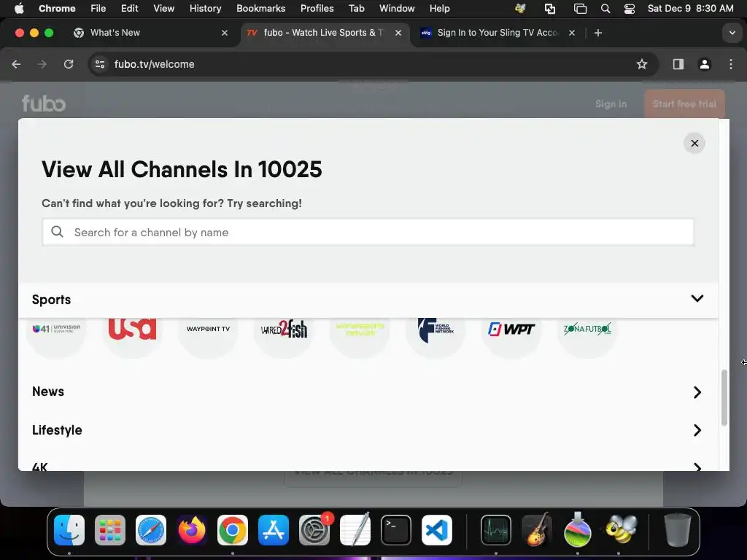747x560 pixels.
Task: Launch Safari from the Dock
Action: click(151, 530)
